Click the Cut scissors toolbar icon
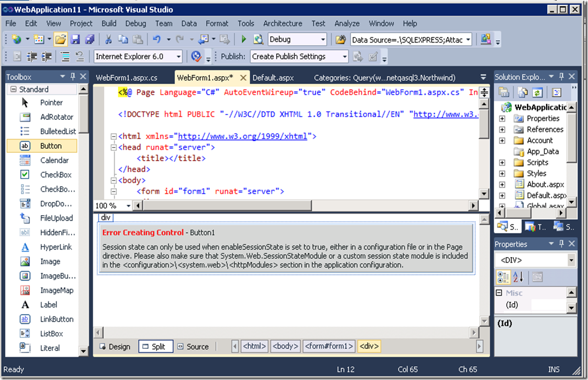588x380 pixels. coord(108,40)
